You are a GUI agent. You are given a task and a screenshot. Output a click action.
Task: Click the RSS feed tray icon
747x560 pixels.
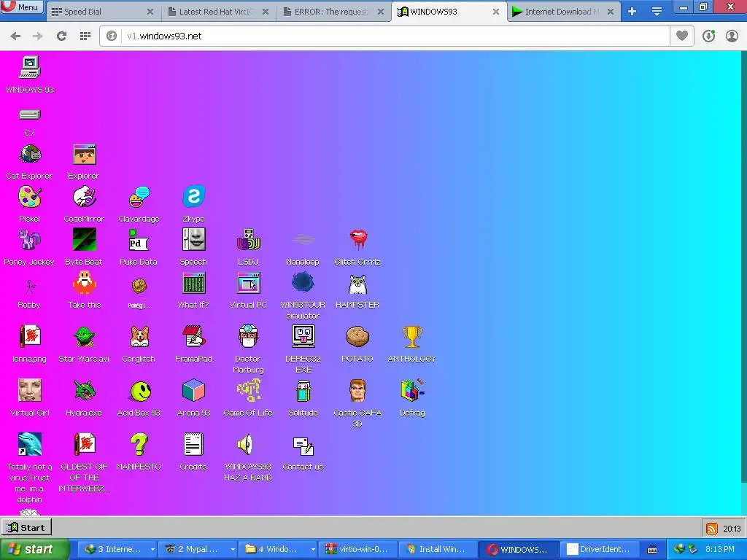point(712,528)
